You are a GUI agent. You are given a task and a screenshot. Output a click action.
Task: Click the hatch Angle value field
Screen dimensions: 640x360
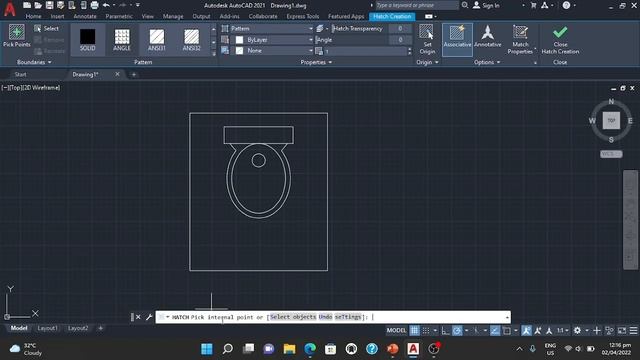coord(400,40)
